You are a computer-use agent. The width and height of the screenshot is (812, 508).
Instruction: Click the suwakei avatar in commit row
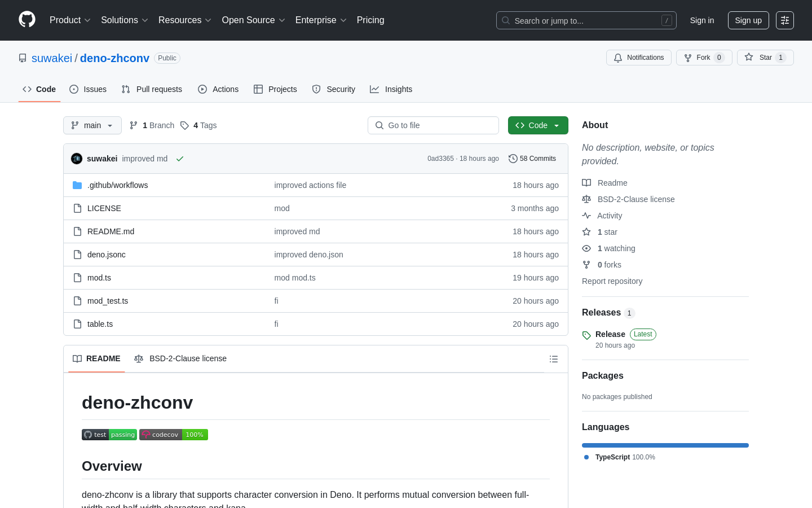(77, 159)
